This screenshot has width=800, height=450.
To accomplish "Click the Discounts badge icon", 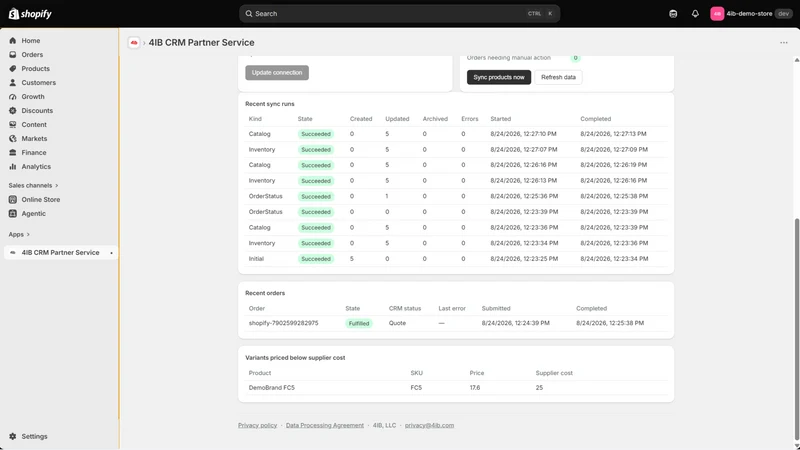I will (13, 111).
